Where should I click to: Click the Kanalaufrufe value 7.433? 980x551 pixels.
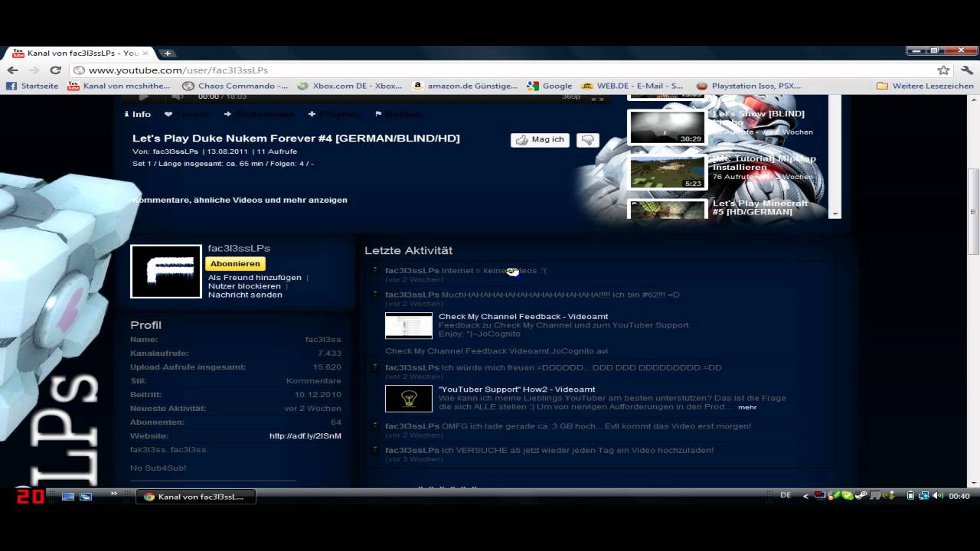pyautogui.click(x=329, y=354)
